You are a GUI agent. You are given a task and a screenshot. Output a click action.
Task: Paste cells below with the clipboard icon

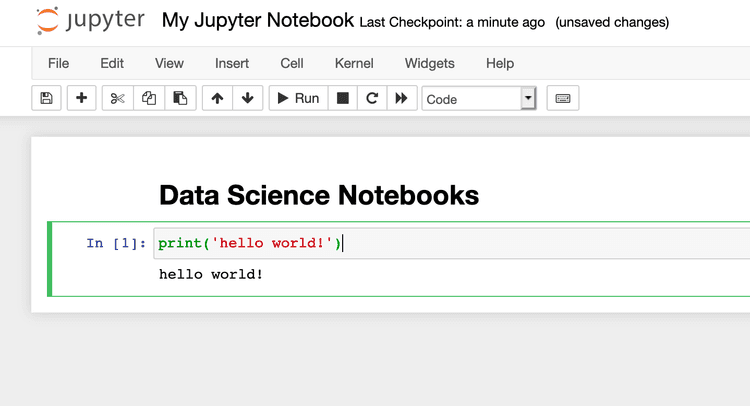[x=180, y=98]
